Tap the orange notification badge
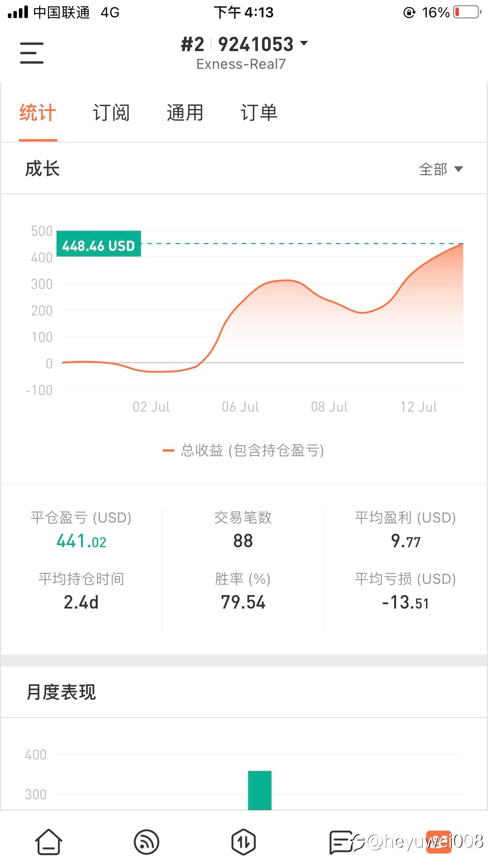This screenshot has width=488, height=868. [439, 841]
